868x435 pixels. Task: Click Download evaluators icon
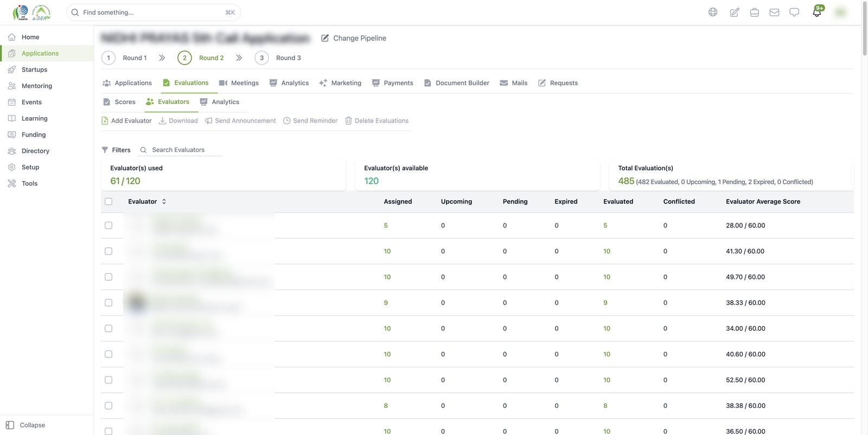[162, 120]
